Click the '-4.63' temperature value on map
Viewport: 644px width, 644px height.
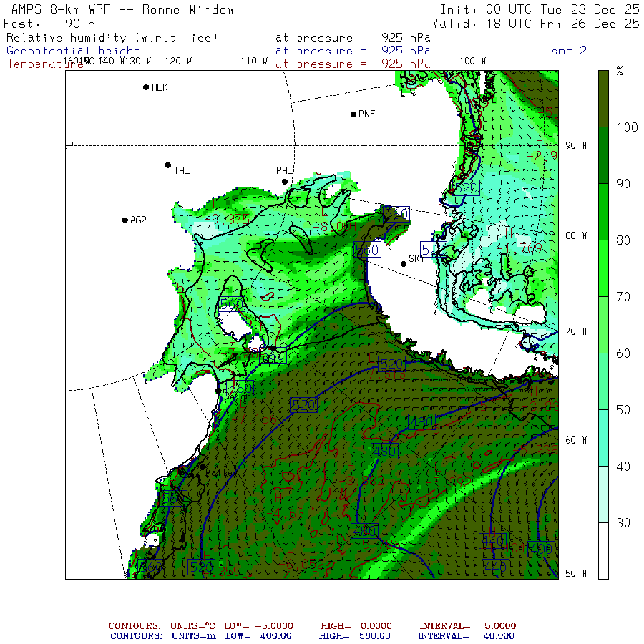pyautogui.click(x=284, y=513)
